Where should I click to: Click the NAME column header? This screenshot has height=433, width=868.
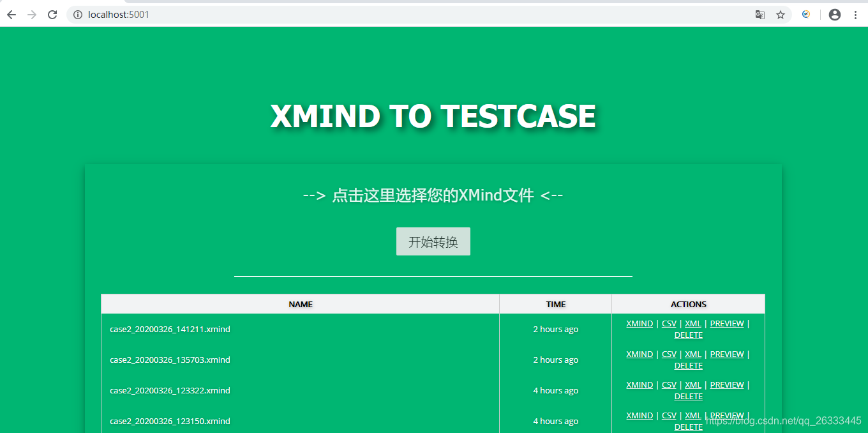(x=300, y=304)
